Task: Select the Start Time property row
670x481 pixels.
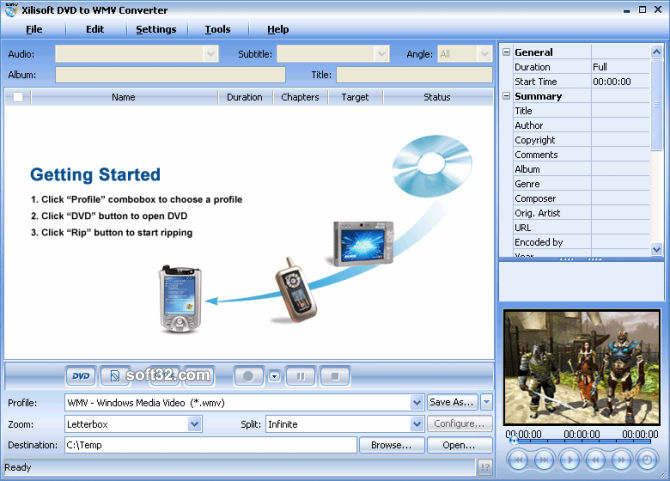Action: tap(581, 81)
